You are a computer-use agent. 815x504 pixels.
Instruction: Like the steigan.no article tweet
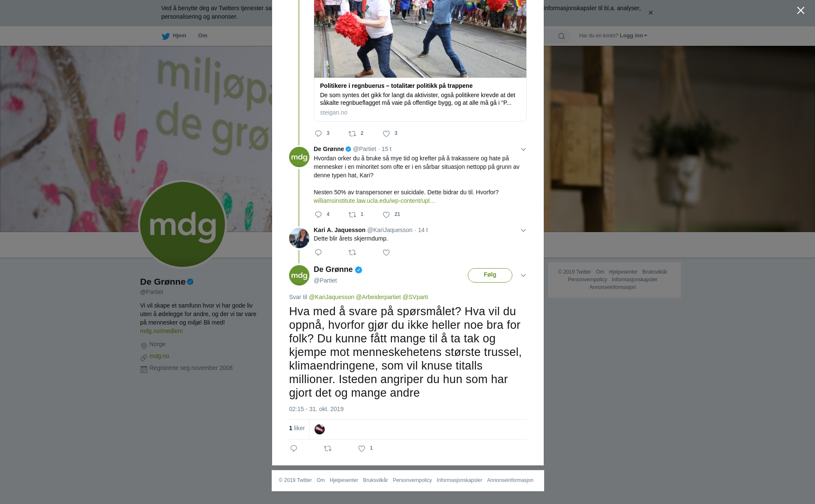coord(386,134)
